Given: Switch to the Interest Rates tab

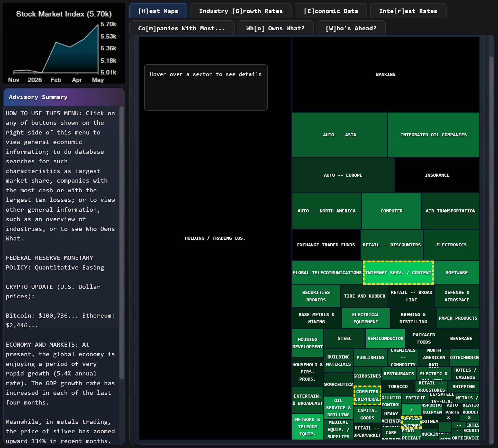Looking at the screenshot, I should 408,11.
